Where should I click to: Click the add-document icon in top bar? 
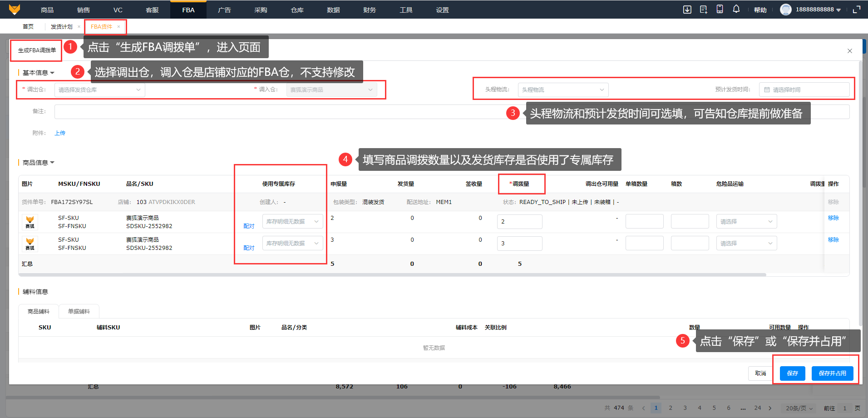click(703, 10)
